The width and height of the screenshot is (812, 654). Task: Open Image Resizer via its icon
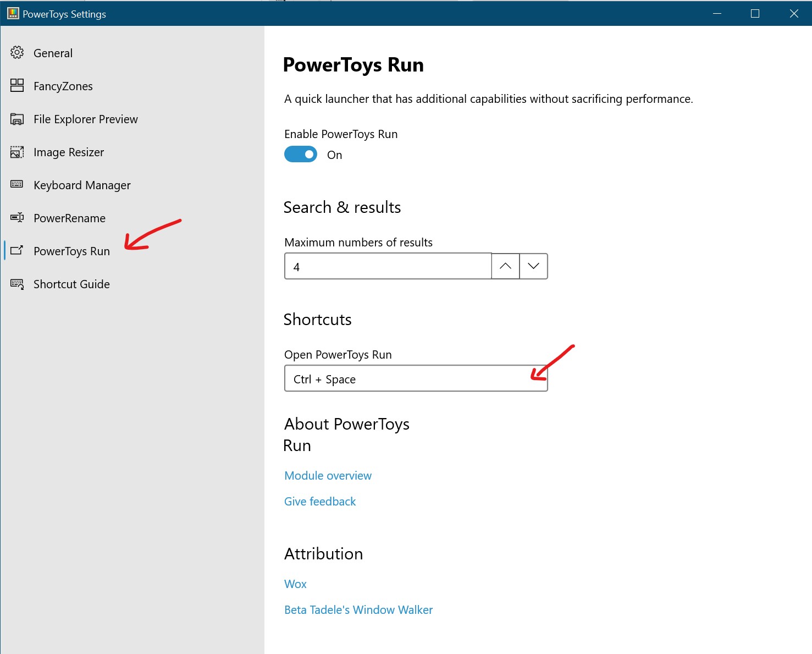point(17,152)
